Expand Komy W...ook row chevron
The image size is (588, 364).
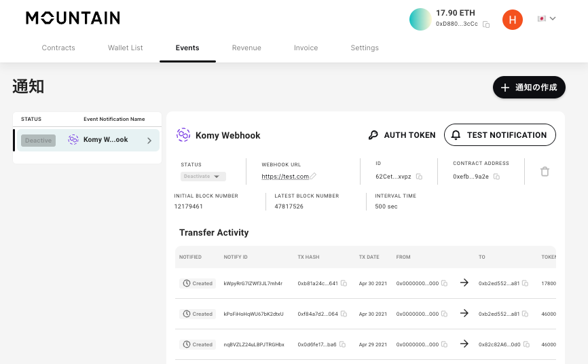[149, 141]
